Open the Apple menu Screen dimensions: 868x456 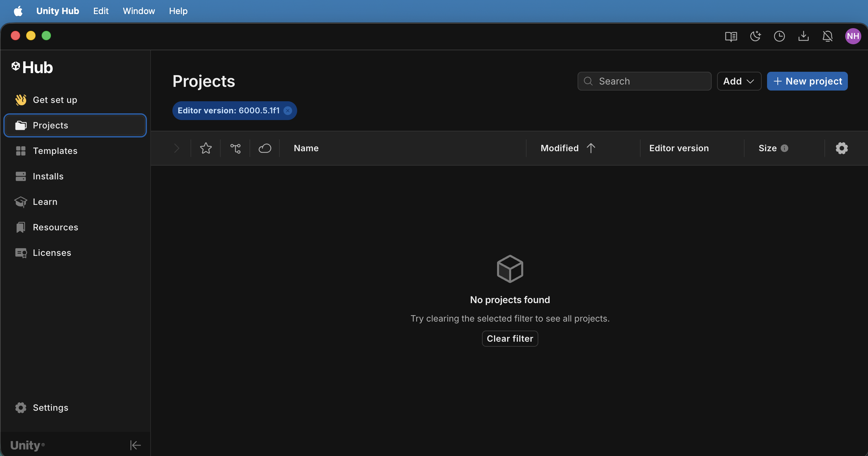[x=18, y=11]
